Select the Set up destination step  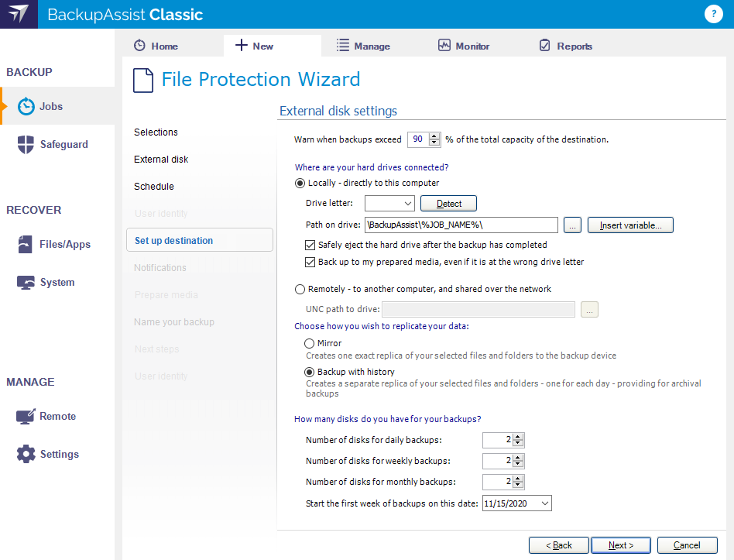(x=200, y=240)
